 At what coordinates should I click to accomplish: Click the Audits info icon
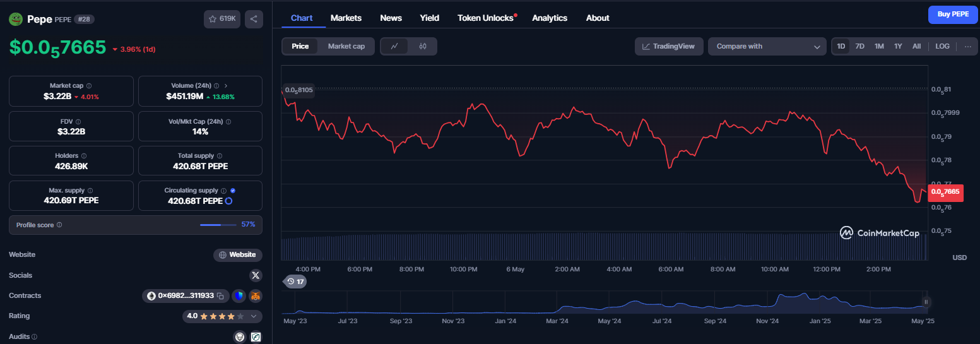pyautogui.click(x=34, y=337)
